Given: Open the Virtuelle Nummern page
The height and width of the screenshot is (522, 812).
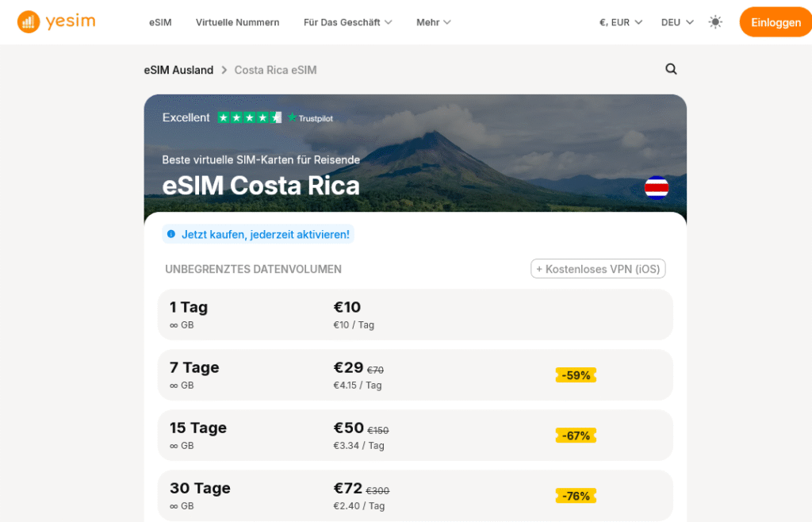Looking at the screenshot, I should (x=237, y=22).
